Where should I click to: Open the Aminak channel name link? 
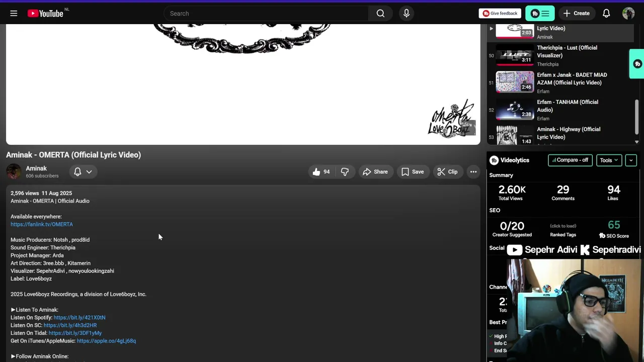(x=36, y=168)
